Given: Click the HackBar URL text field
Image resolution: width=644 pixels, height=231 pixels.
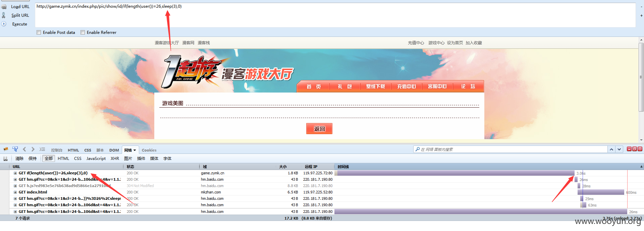Looking at the screenshot, I should click(x=335, y=15).
